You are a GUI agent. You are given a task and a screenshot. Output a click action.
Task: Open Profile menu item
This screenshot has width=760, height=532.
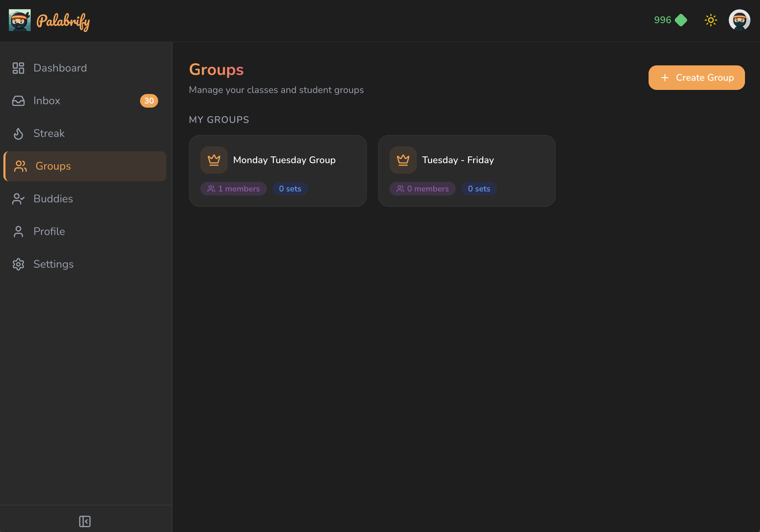tap(85, 232)
